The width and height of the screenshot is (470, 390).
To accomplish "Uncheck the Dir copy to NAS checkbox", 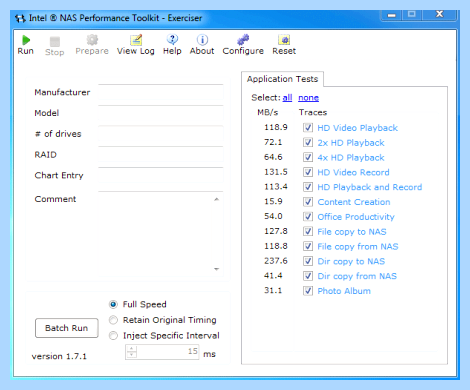I will click(308, 261).
